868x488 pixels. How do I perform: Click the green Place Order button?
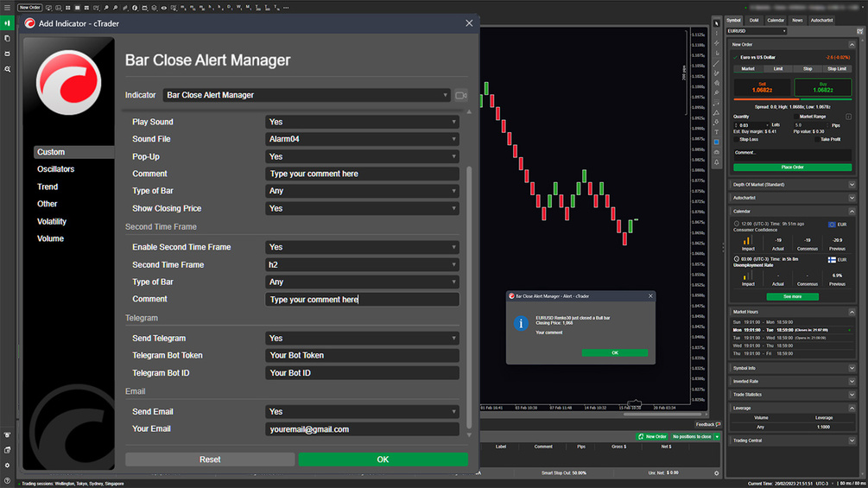click(792, 167)
